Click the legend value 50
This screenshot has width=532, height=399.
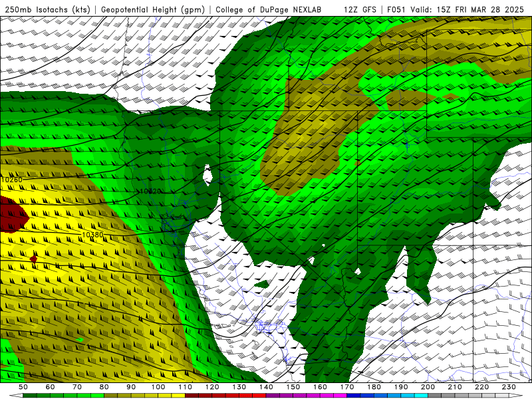coord(23,387)
